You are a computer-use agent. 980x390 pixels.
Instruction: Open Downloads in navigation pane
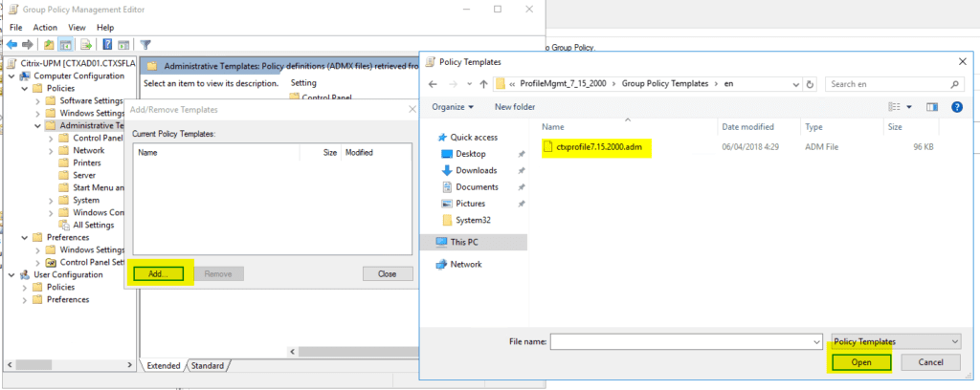(477, 170)
